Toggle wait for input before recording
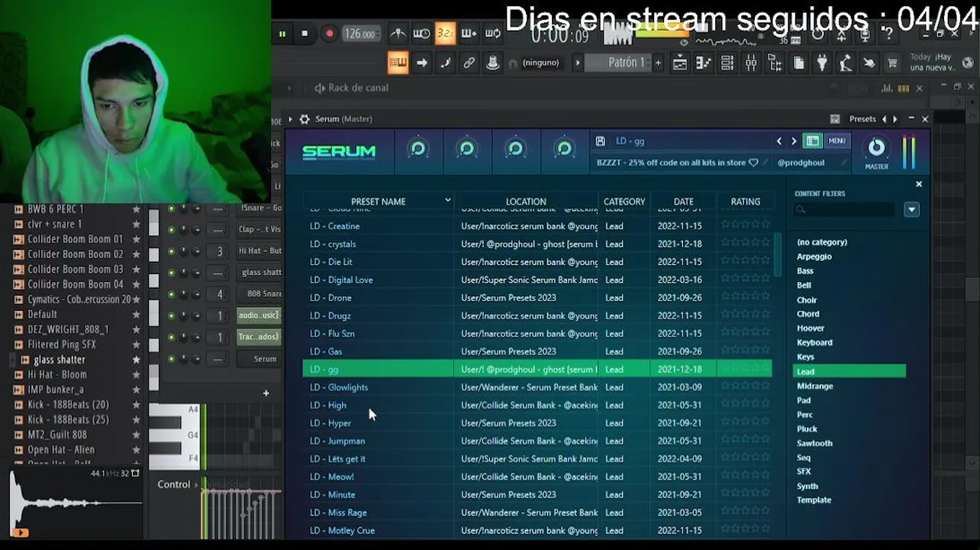The width and height of the screenshot is (980, 550). [421, 34]
